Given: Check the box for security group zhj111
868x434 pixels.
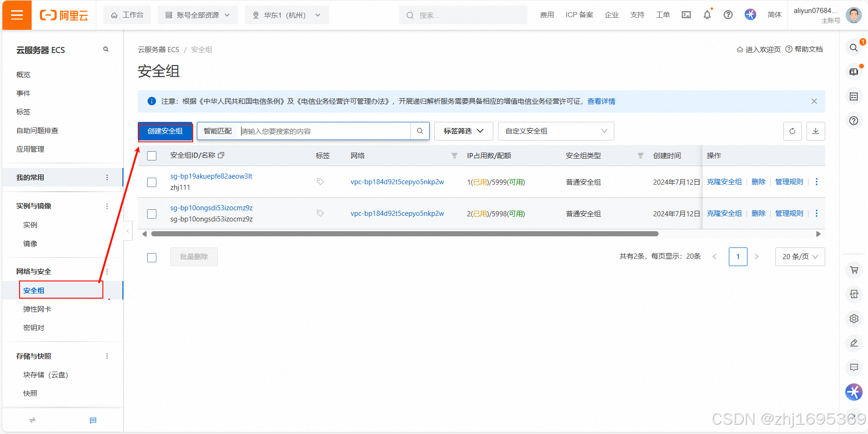Looking at the screenshot, I should pos(152,182).
